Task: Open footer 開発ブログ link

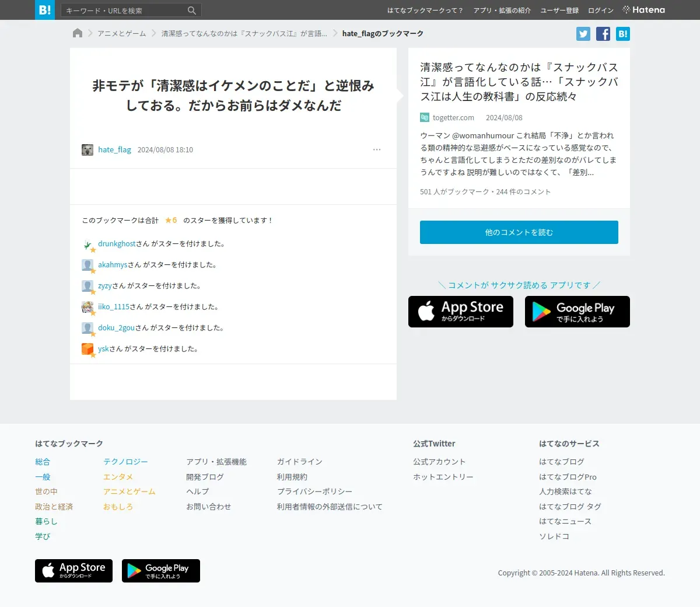Action: click(205, 477)
